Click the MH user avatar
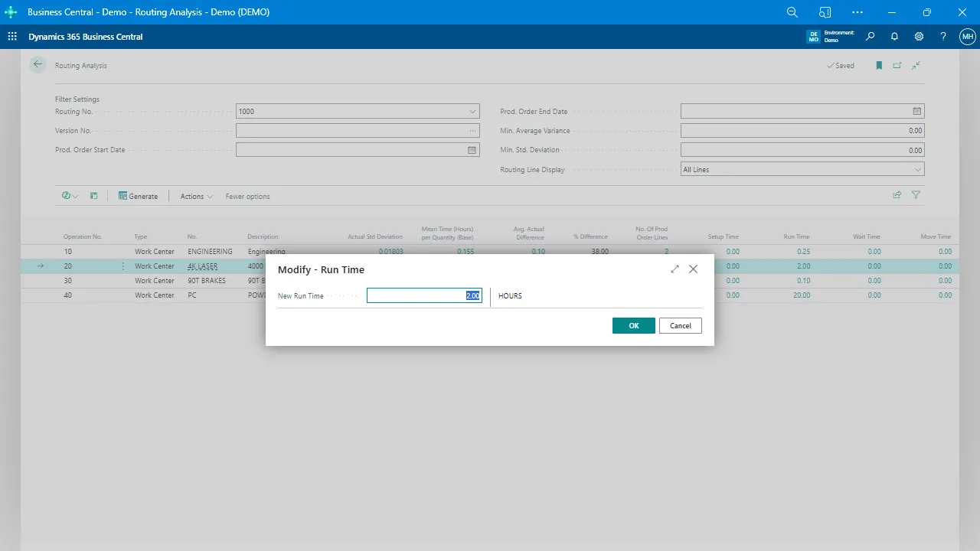The image size is (980, 551). (967, 36)
